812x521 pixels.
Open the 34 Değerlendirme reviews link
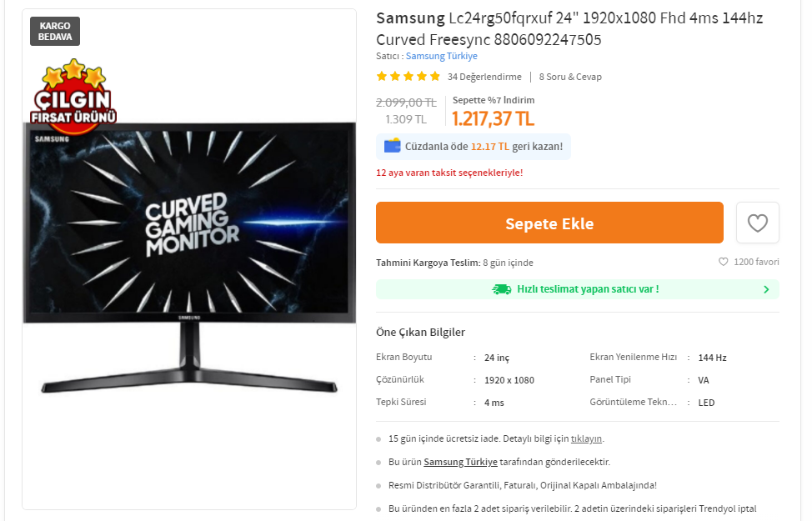tap(484, 77)
